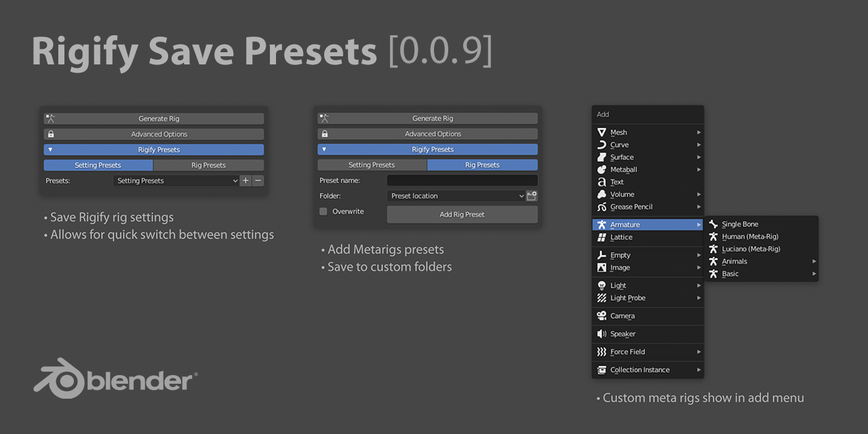The height and width of the screenshot is (434, 868).
Task: Expand the Empty submenu
Action: [x=648, y=255]
